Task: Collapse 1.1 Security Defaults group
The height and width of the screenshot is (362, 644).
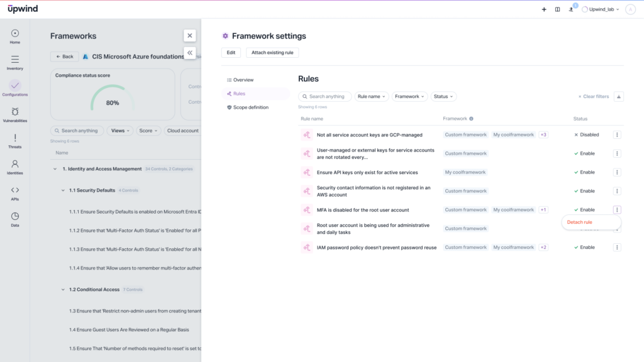Action: [64, 190]
